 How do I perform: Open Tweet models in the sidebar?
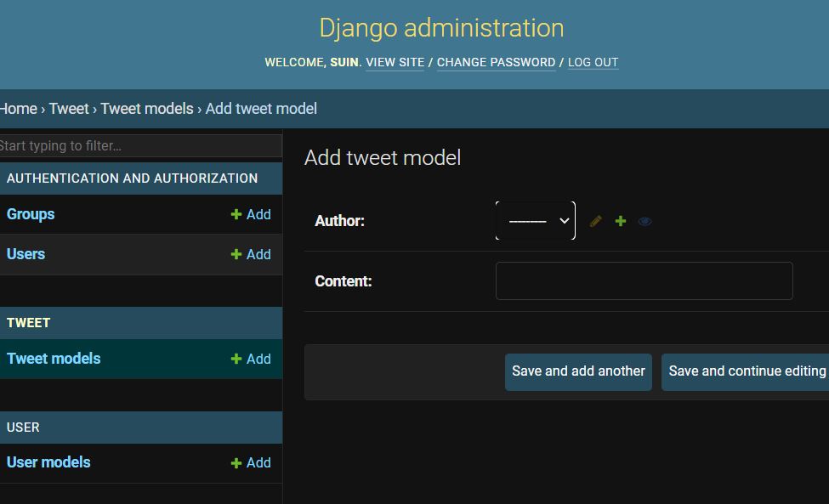[54, 358]
